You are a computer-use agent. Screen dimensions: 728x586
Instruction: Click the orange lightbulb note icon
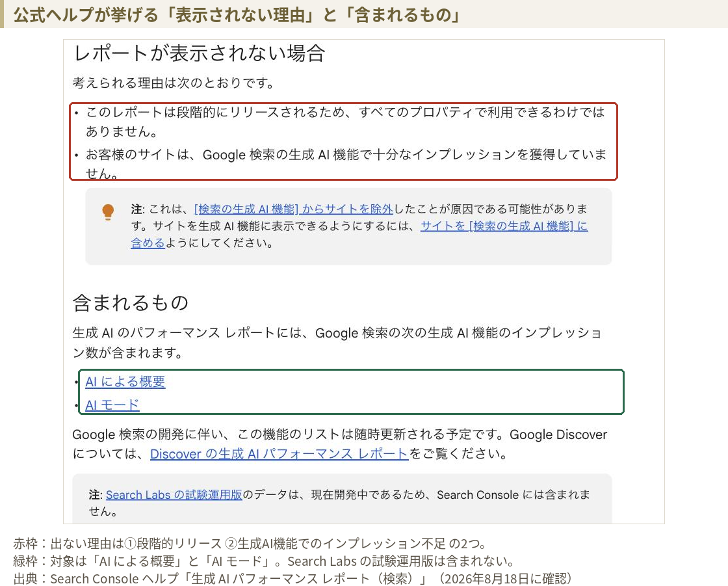click(x=108, y=212)
